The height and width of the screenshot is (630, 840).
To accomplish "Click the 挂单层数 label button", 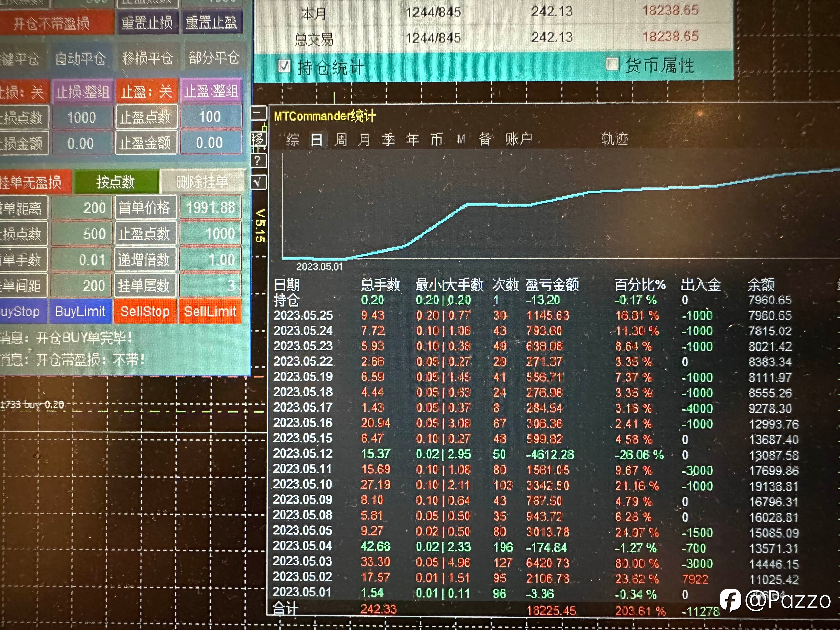I will point(145,286).
